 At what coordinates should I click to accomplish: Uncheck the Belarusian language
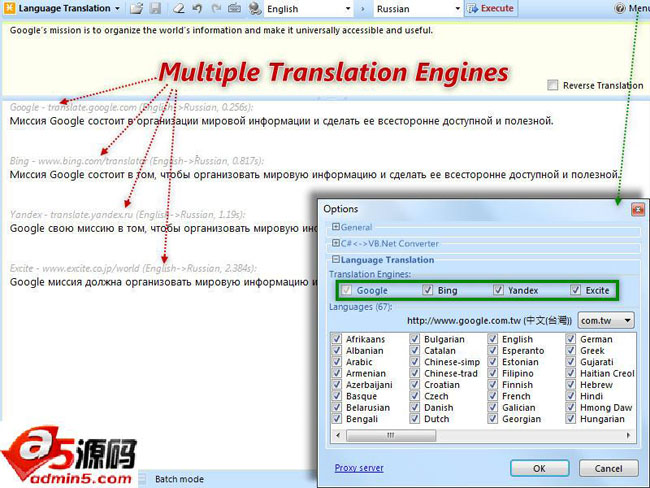tap(337, 407)
